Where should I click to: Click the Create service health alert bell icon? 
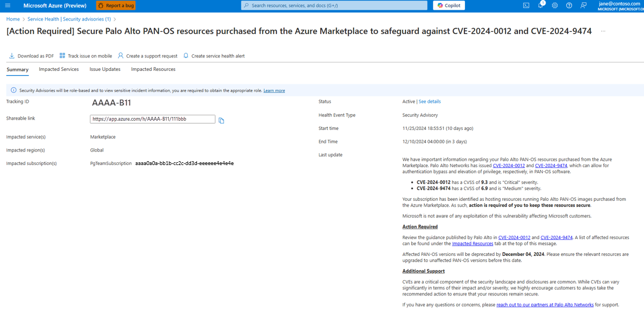click(x=186, y=56)
